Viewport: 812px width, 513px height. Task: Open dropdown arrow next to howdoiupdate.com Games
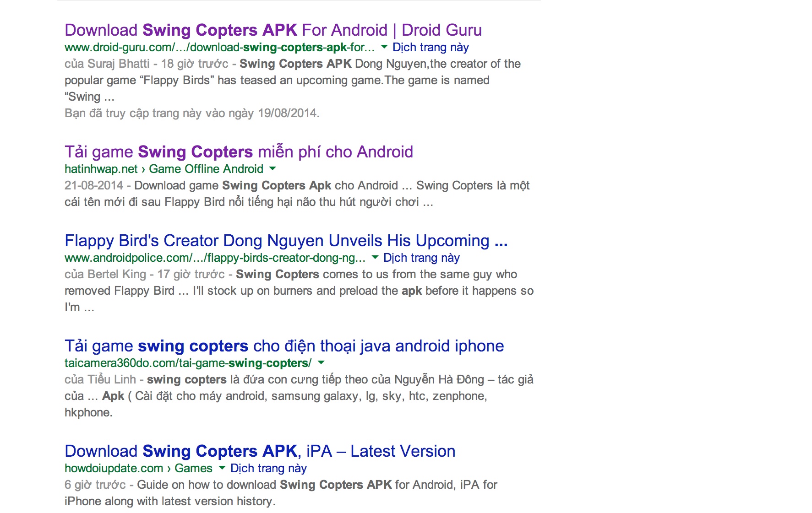click(x=222, y=468)
